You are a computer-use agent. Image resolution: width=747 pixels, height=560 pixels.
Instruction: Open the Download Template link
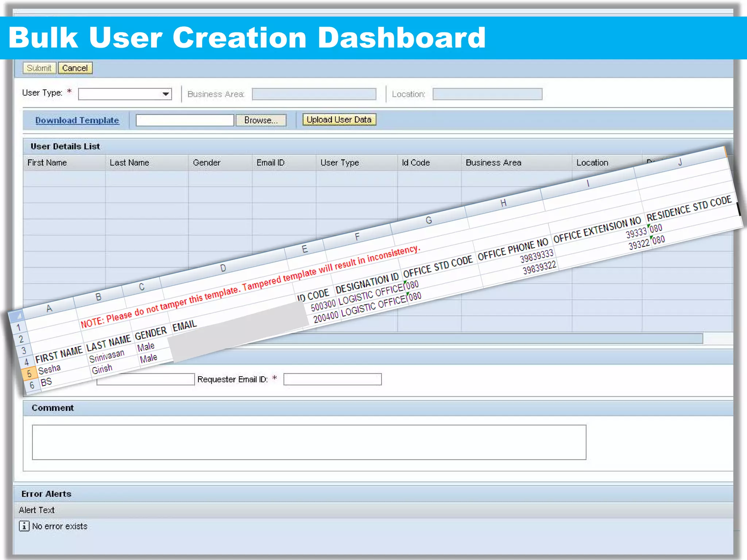coord(77,120)
